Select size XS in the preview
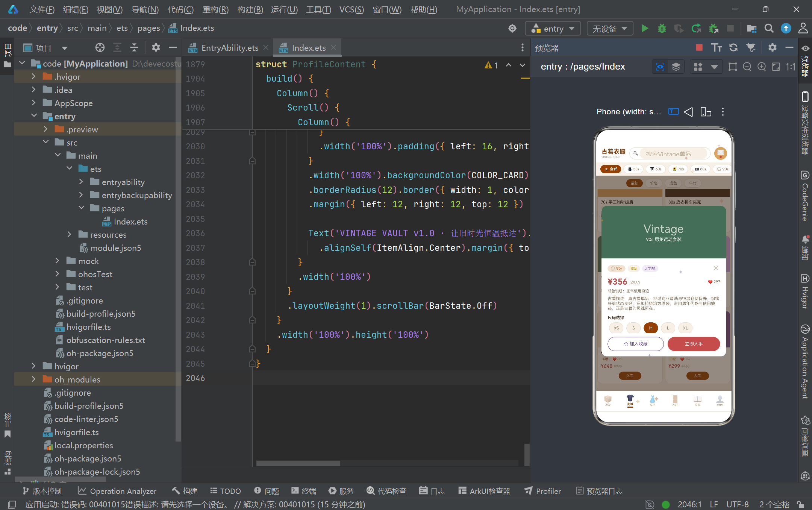Viewport: 812px width, 510px height. (x=616, y=328)
